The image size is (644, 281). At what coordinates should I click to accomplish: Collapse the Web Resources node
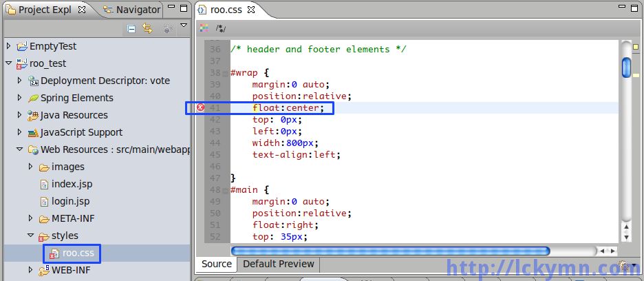pyautogui.click(x=20, y=149)
